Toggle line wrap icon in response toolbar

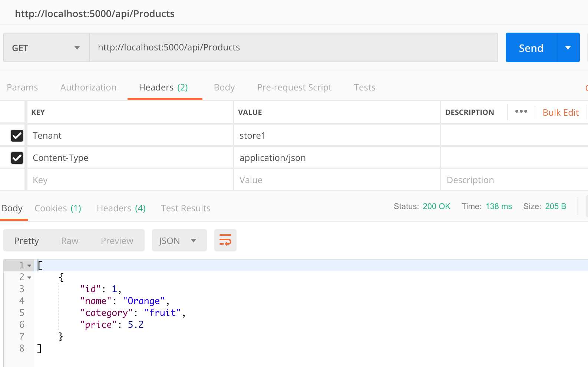[x=225, y=240]
